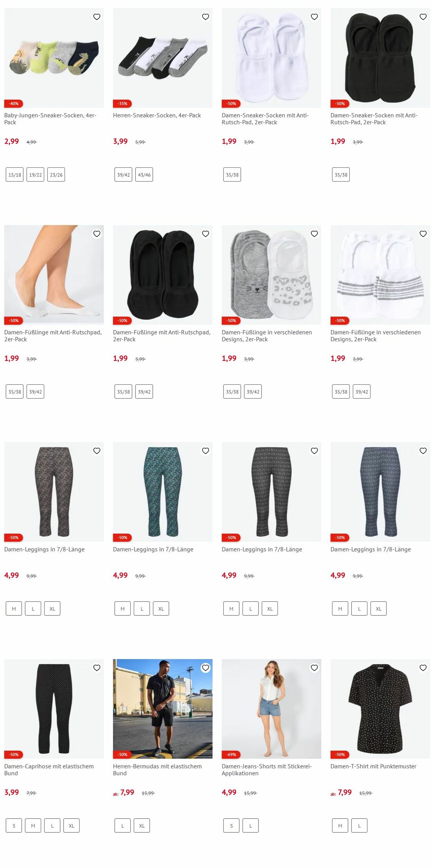Image resolution: width=432 pixels, height=868 pixels.
Task: Add Herren-Sneaker-Socken to wishlist via heart
Action: 206,17
